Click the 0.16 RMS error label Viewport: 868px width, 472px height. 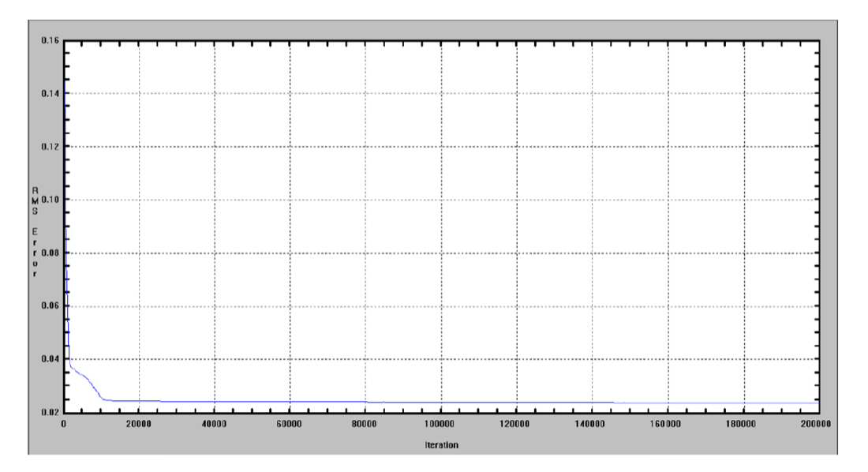(x=50, y=40)
